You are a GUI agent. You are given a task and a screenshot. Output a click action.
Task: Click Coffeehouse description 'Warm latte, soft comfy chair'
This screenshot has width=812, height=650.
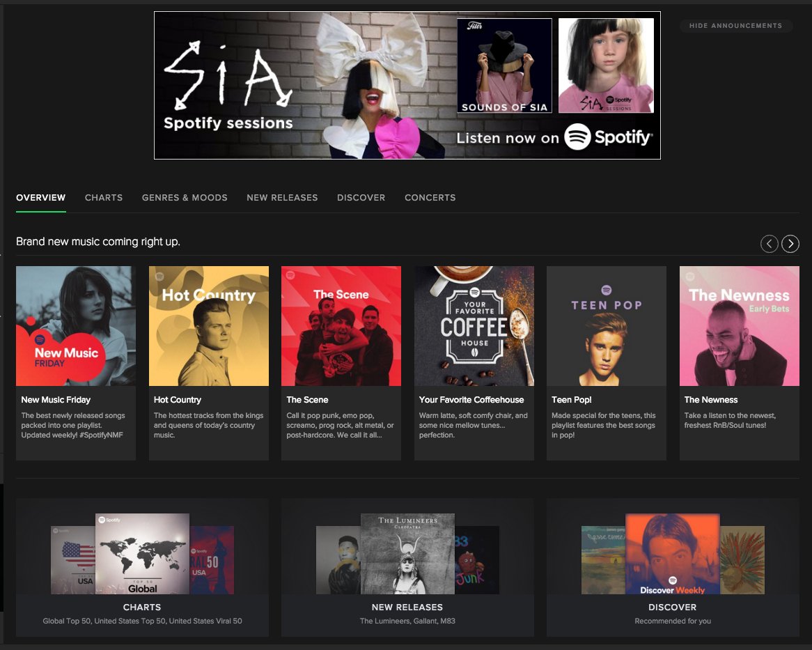[x=474, y=425]
